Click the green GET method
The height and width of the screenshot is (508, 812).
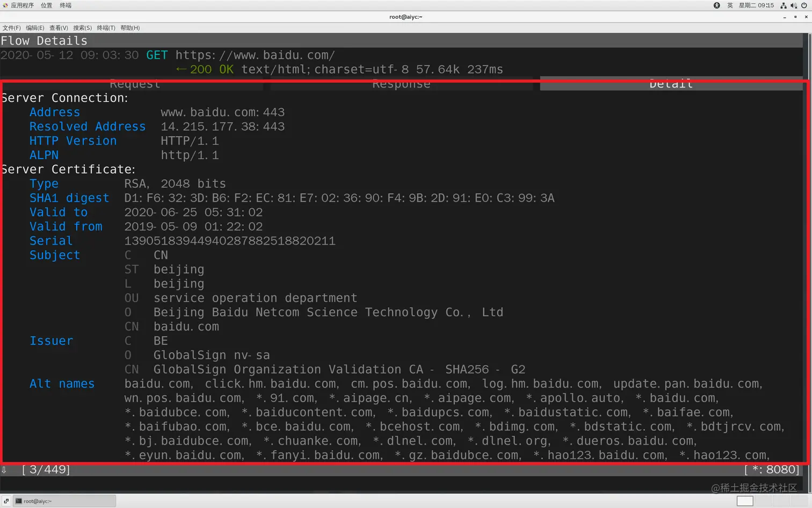pos(157,55)
